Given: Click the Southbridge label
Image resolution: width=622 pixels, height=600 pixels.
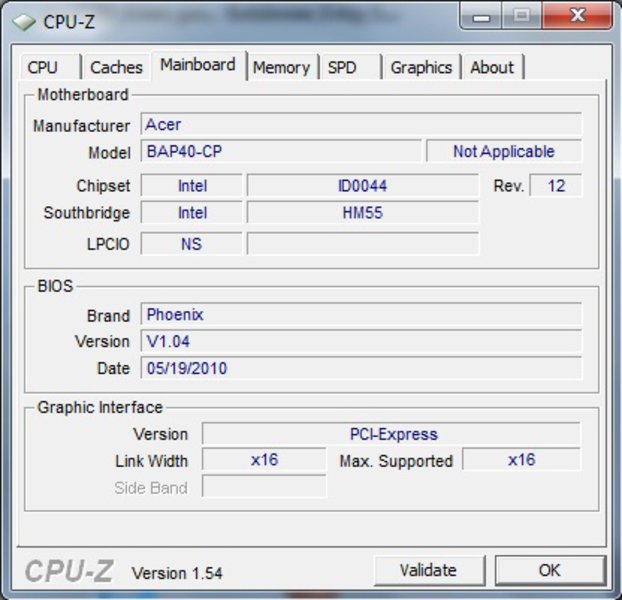Looking at the screenshot, I should 86,213.
